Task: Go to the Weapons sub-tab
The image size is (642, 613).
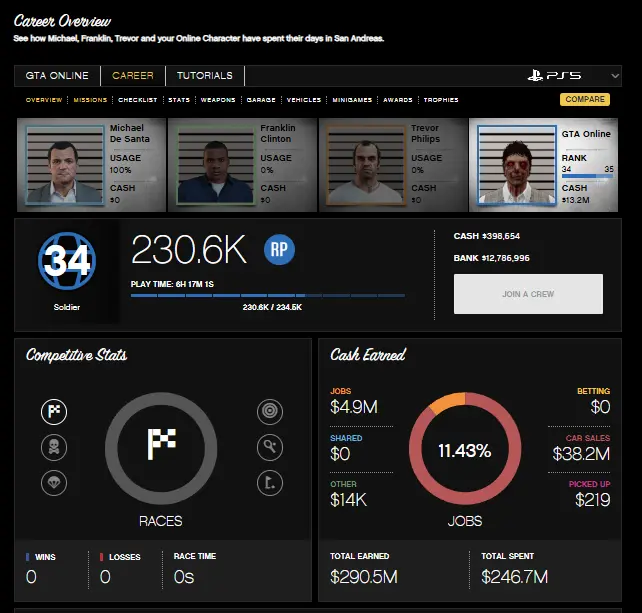Action: tap(218, 100)
